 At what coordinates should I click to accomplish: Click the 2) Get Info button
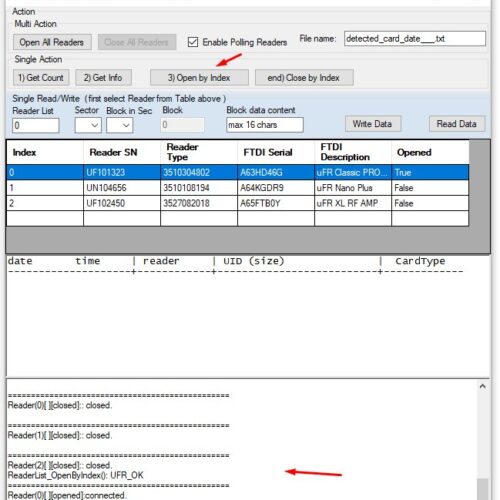coord(103,78)
